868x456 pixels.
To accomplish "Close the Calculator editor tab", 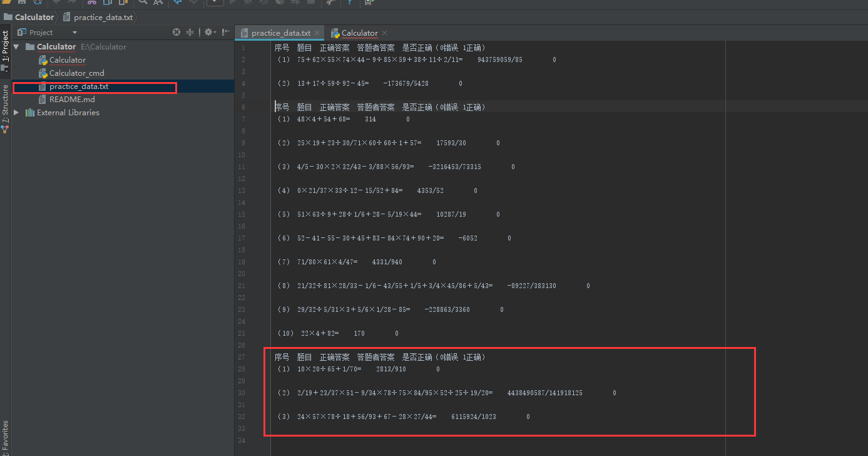I will [x=384, y=33].
